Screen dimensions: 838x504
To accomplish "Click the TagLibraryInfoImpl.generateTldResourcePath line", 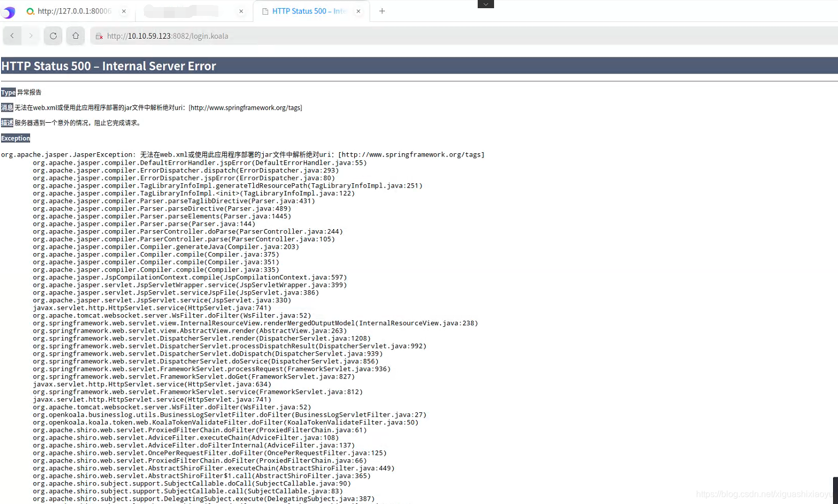I will coord(227,185).
